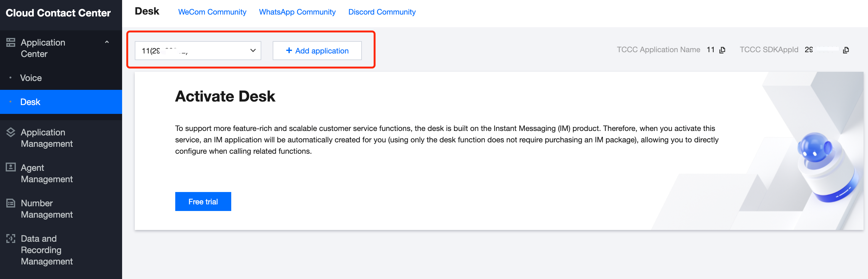Screen dimensions: 868x279
Task: Start the Desk Free trial
Action: (x=203, y=201)
